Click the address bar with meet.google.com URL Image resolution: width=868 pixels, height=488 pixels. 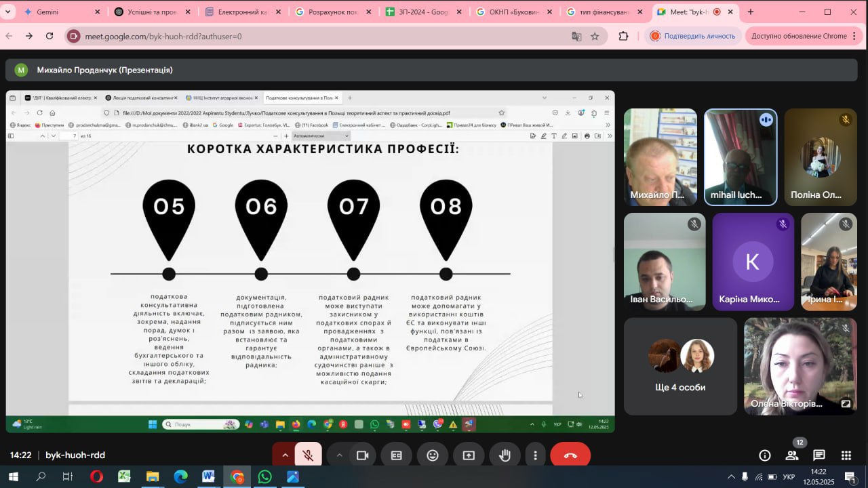[336, 36]
